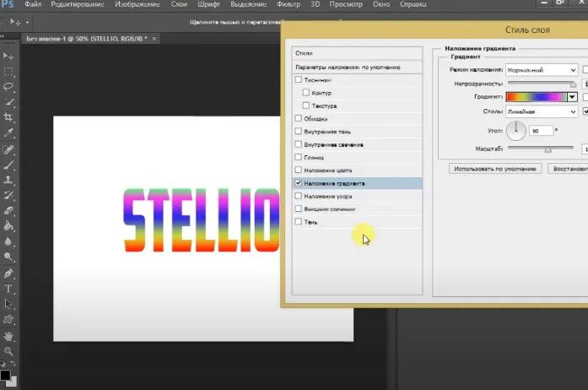This screenshot has height=390, width=588.
Task: Click the angle value field showing 90
Action: click(541, 131)
